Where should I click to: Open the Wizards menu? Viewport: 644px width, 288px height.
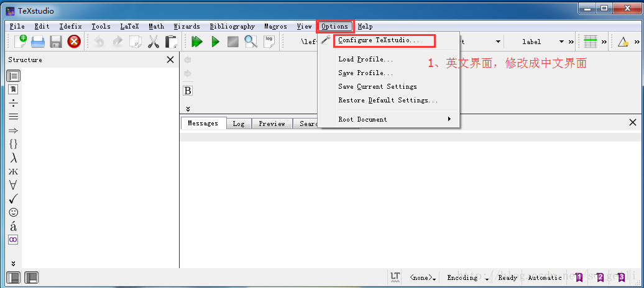(187, 26)
